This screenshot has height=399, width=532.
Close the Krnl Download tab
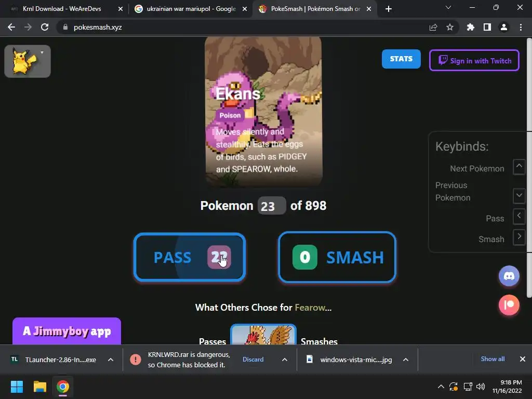(121, 9)
